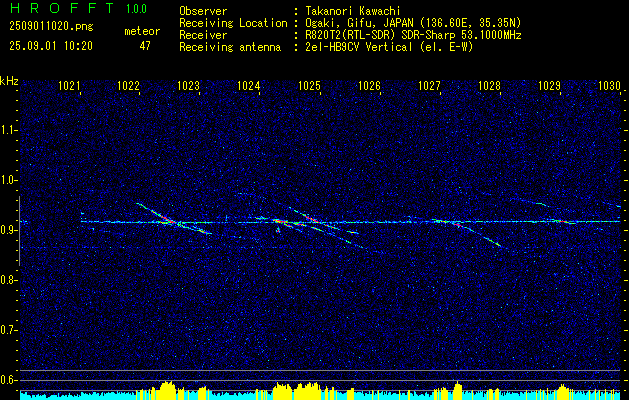Screen dimensions: 629x400
Task: Click the 1023 time axis label
Action: click(x=189, y=85)
